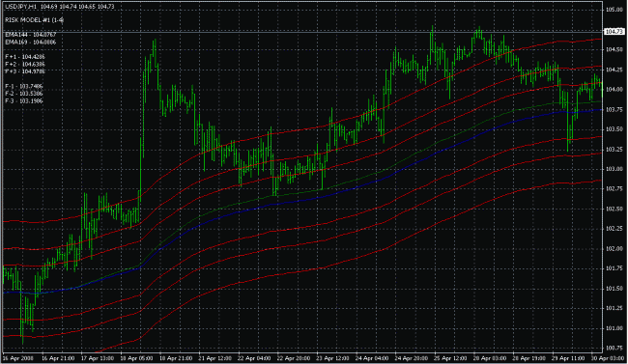This screenshot has width=628, height=364.
Task: Select the F+1 104.4286 level label
Action: pyautogui.click(x=25, y=57)
